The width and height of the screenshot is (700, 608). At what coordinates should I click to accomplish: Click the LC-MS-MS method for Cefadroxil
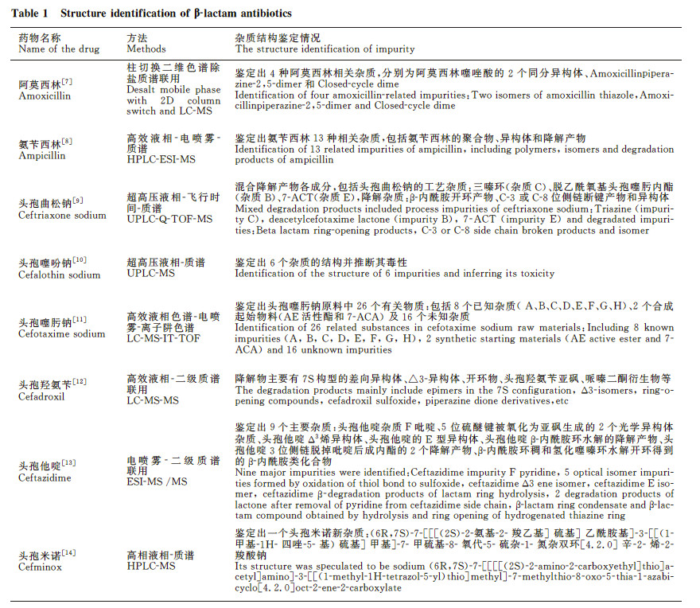[x=152, y=401]
